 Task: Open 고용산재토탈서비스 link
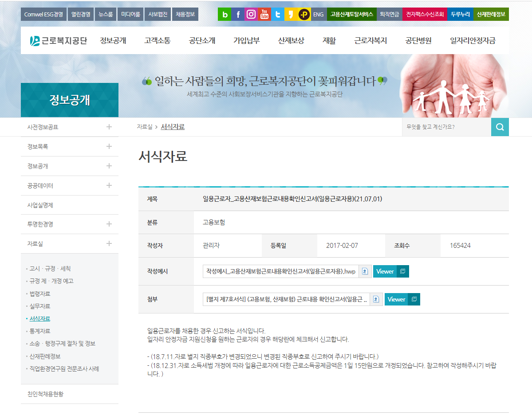(x=352, y=14)
